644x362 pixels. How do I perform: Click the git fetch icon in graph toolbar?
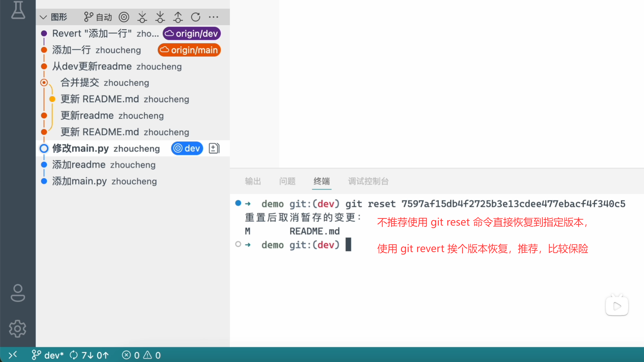click(x=142, y=17)
